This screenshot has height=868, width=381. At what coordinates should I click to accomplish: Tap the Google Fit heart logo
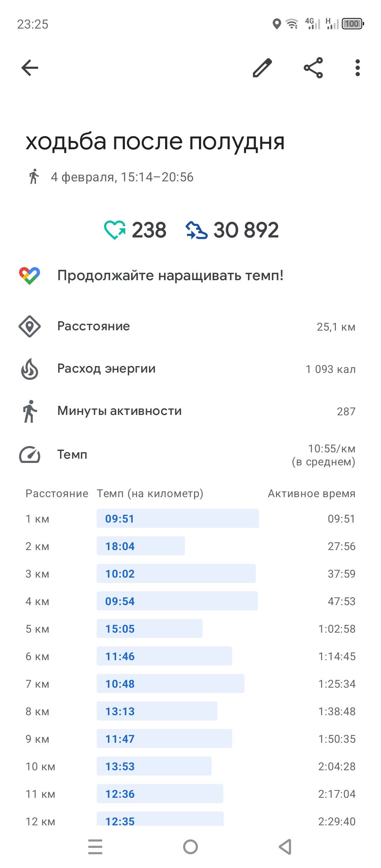tap(30, 276)
